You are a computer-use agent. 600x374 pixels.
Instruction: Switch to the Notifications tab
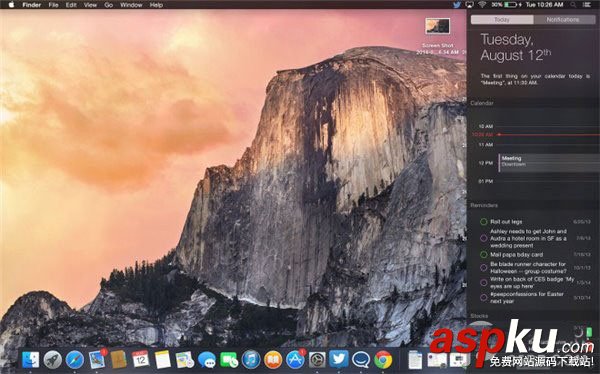564,20
